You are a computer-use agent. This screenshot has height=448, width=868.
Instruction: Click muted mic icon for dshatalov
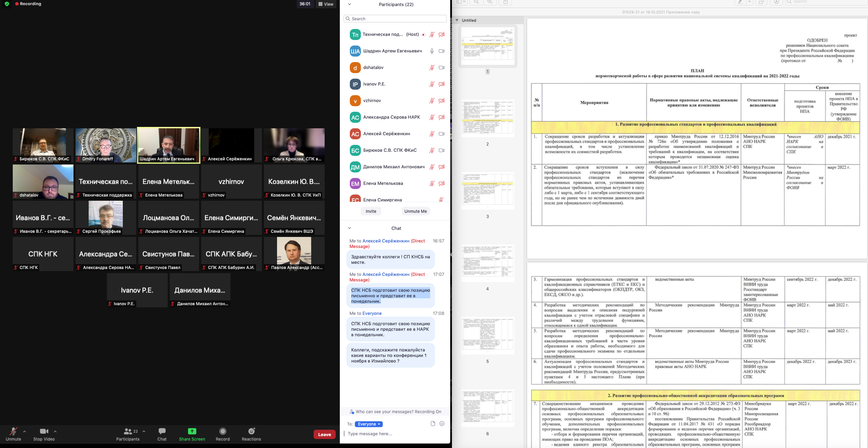point(432,68)
